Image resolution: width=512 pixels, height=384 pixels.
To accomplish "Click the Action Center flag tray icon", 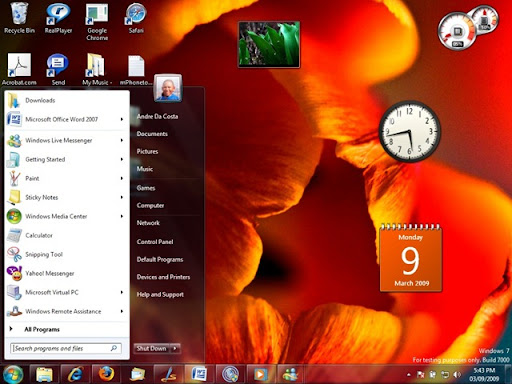I will point(421,375).
